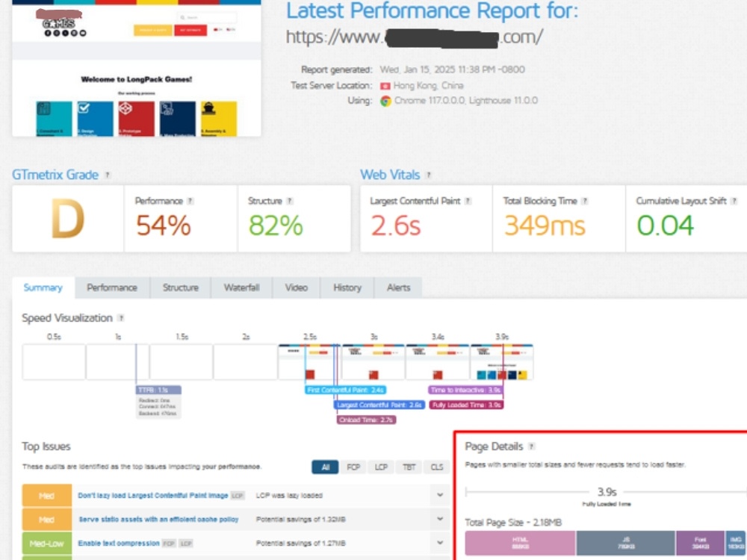747x560 pixels.
Task: Click help icon for Total Blocking Time
Action: pos(585,201)
